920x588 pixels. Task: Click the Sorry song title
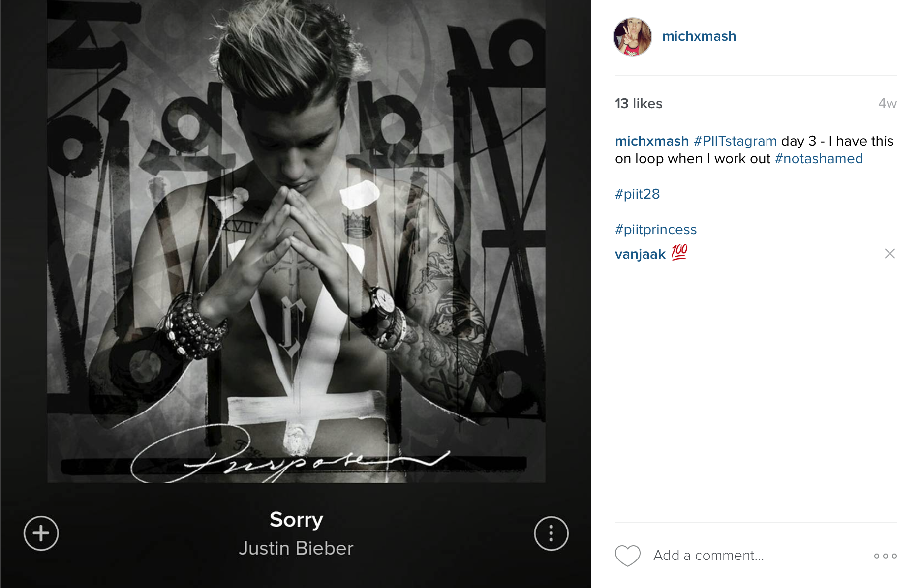click(x=296, y=520)
